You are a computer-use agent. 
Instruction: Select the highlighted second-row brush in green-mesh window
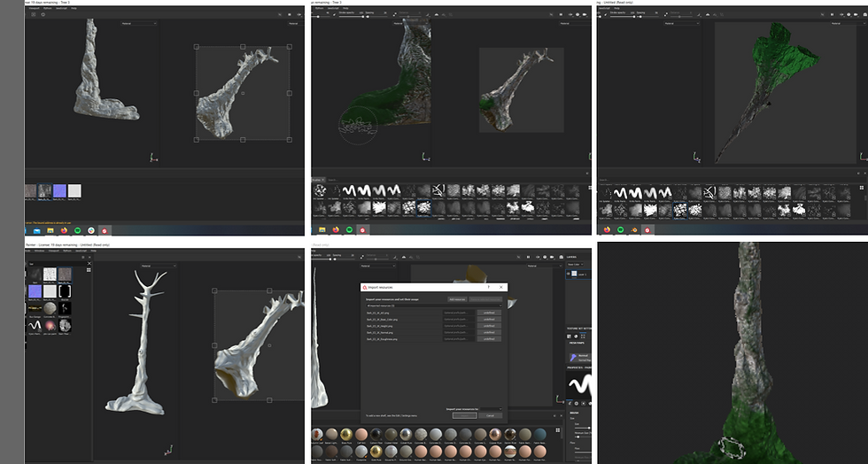[x=680, y=210]
